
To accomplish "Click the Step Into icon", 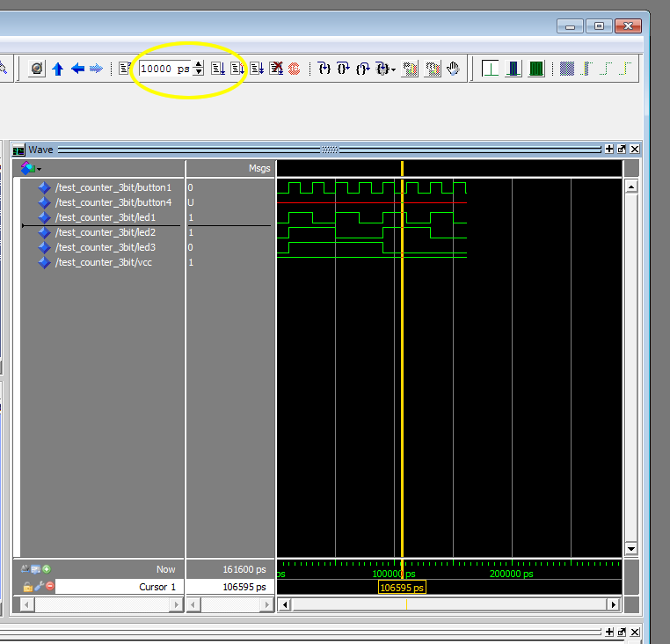I will [x=324, y=69].
